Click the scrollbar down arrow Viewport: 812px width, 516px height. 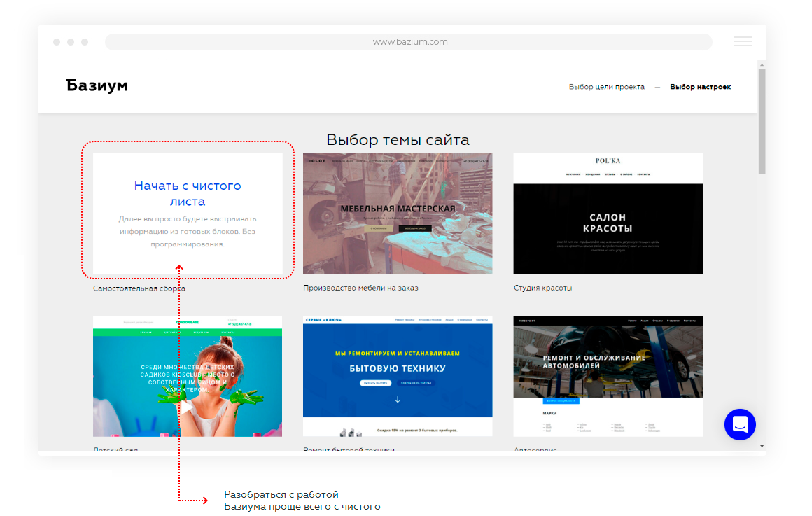[x=762, y=446]
